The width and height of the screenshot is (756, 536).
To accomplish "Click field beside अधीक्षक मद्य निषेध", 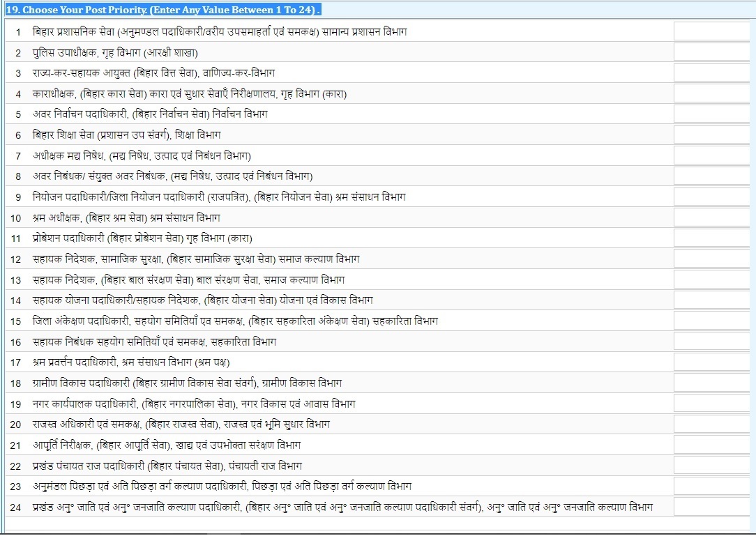I will 711,155.
